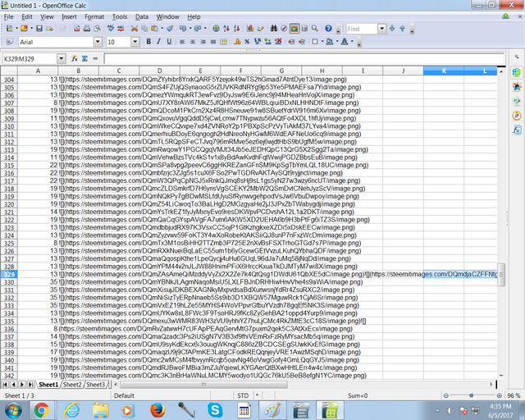525x420 pixels.
Task: Open Firefox from the taskbar
Action: coord(157,410)
